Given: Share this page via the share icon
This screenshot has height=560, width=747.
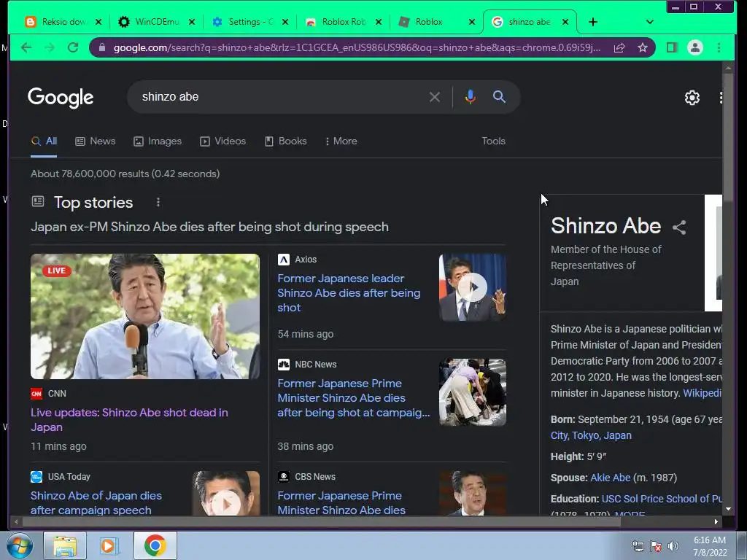Looking at the screenshot, I should (619, 47).
